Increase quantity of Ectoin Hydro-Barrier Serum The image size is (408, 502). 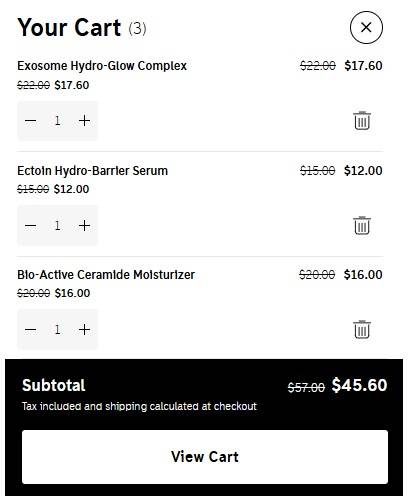click(x=84, y=226)
